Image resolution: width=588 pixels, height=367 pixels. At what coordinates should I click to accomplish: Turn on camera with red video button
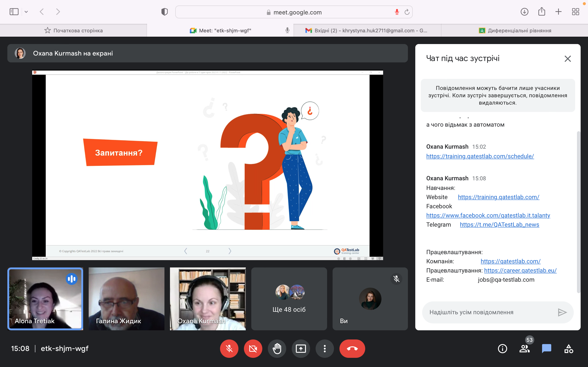[253, 349]
